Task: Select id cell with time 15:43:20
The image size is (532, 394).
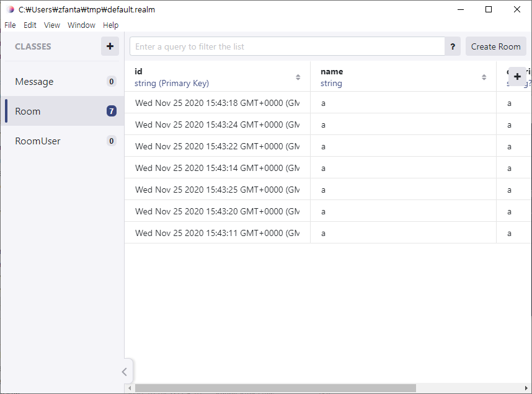Action: [218, 211]
